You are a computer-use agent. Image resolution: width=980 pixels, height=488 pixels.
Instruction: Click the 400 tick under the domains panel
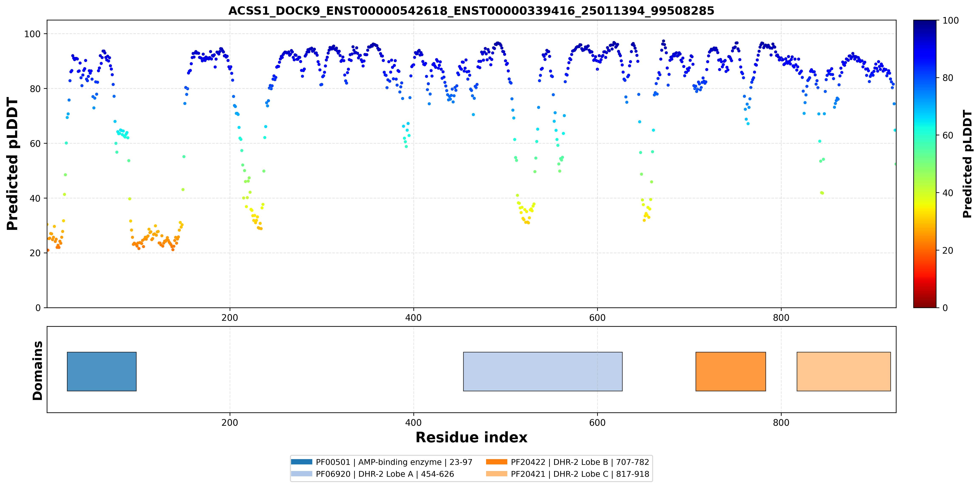(x=414, y=423)
